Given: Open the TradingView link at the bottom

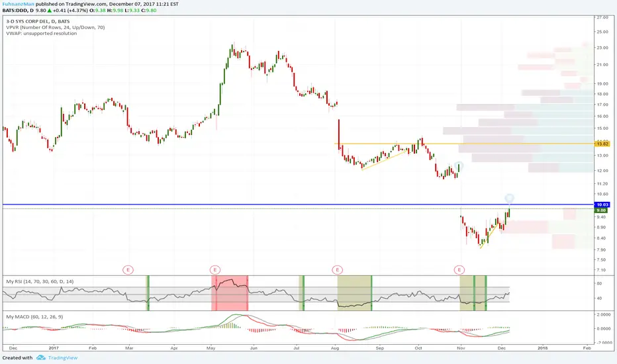Looking at the screenshot, I should [x=63, y=357].
